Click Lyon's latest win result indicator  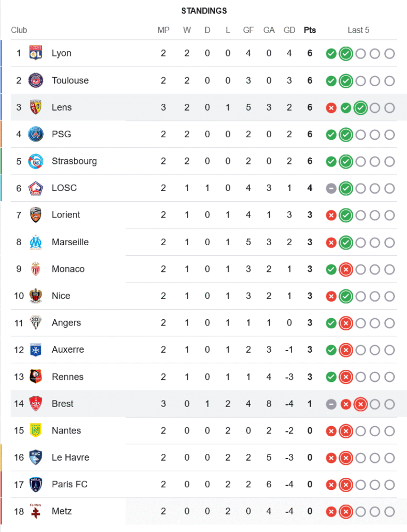(x=346, y=54)
